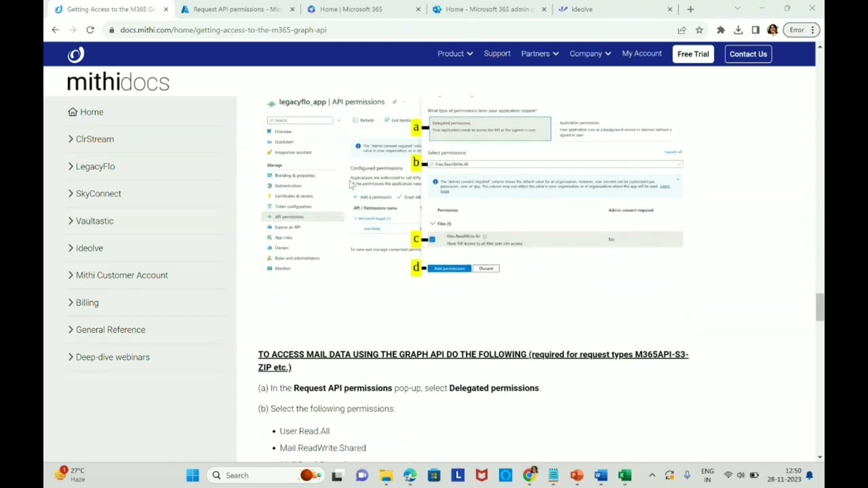Open the Extensions puzzle icon
Viewport: 868px width, 488px height.
721,30
